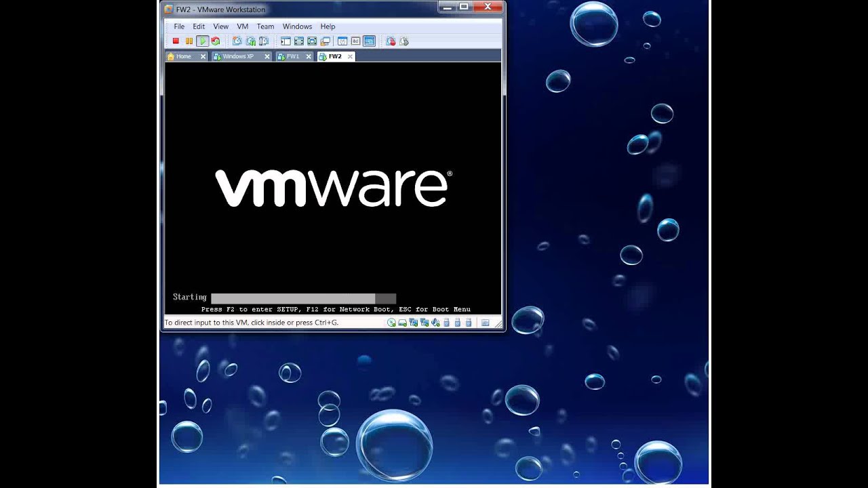Click the VMware Workstation title bar app icon
The image size is (868, 488).
pos(169,9)
